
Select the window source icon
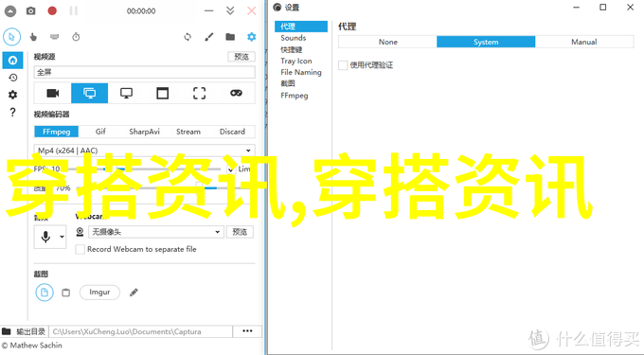click(x=163, y=93)
